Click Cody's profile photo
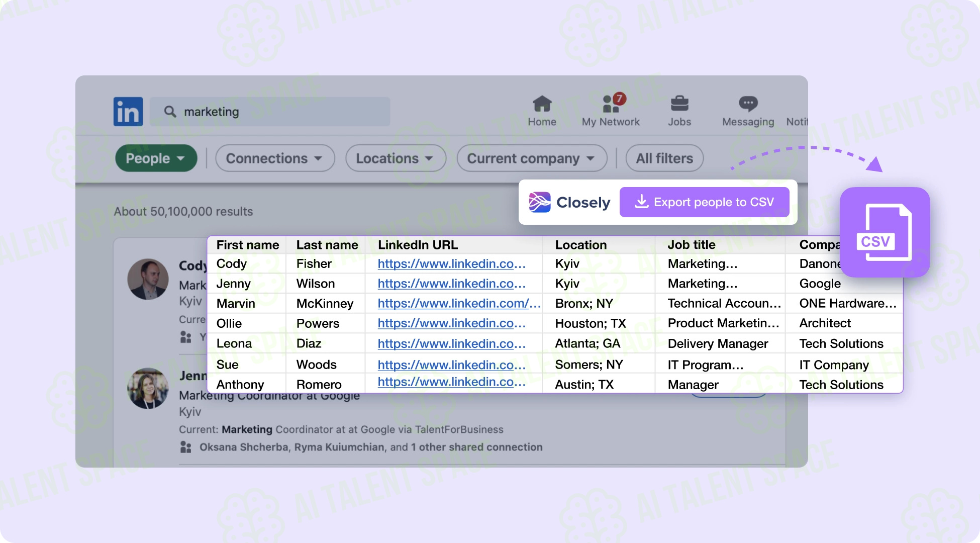The image size is (980, 543). [x=148, y=279]
